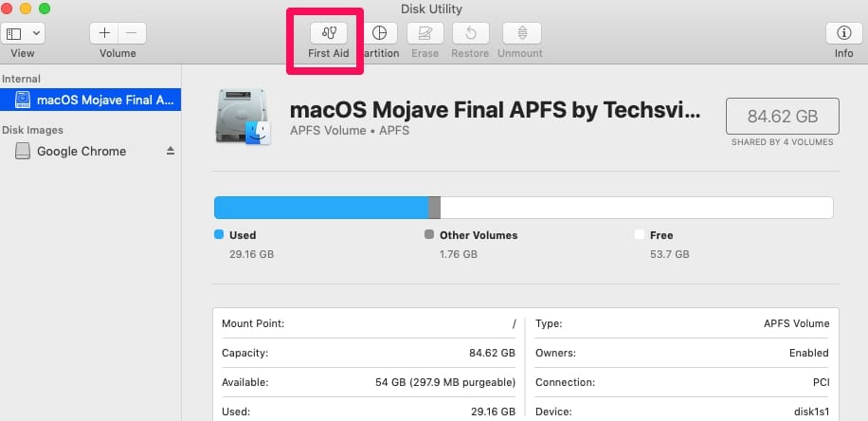The width and height of the screenshot is (868, 421).
Task: Click the white Free swatch legend
Action: tap(639, 234)
